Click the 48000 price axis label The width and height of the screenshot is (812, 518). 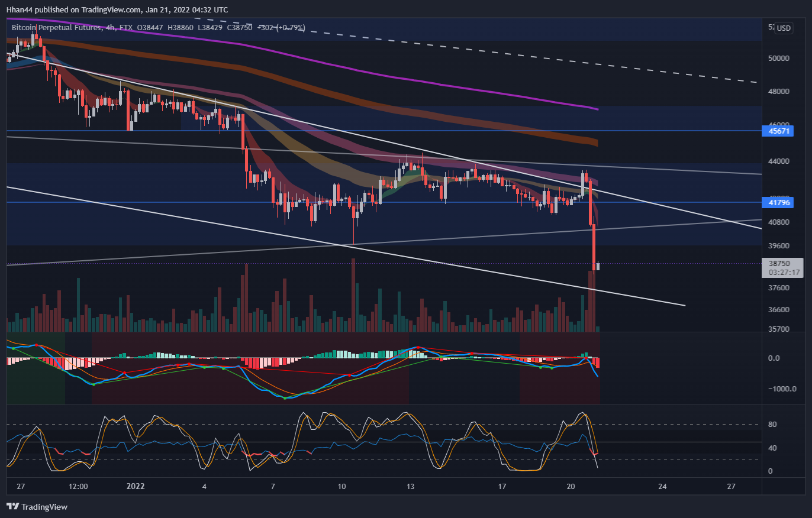click(x=779, y=92)
